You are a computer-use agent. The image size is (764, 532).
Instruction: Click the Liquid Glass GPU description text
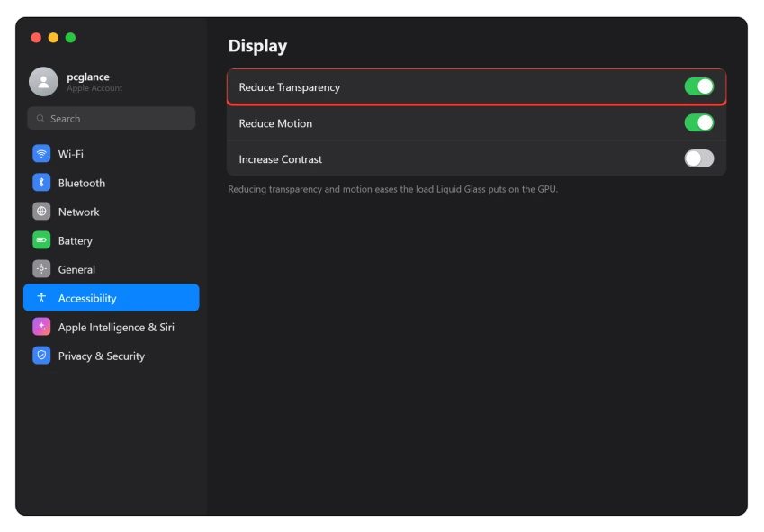click(392, 189)
